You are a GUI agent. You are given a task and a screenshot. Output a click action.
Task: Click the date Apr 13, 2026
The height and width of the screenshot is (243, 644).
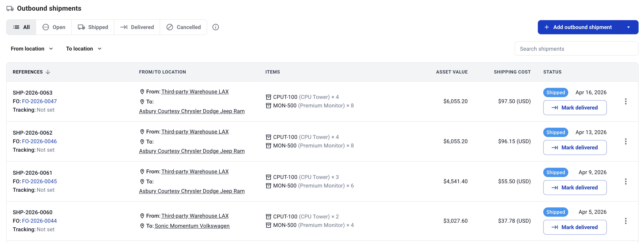[x=591, y=132]
